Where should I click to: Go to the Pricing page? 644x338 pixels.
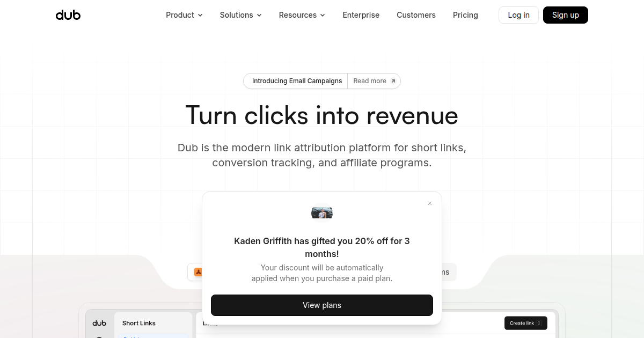click(465, 15)
